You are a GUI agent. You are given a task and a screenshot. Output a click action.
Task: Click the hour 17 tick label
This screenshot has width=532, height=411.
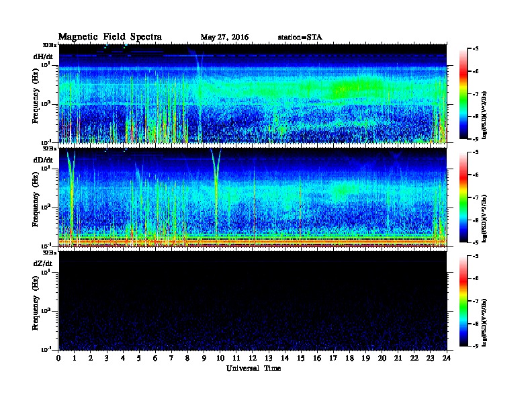point(333,358)
